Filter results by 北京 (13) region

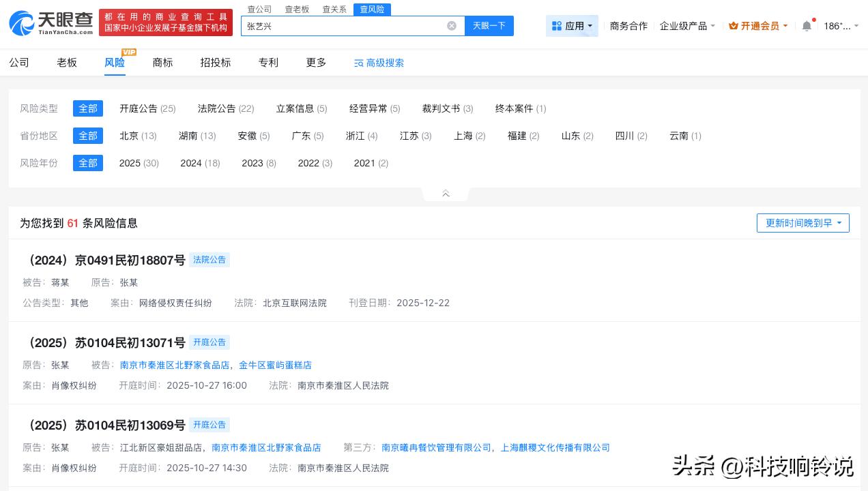(x=137, y=136)
